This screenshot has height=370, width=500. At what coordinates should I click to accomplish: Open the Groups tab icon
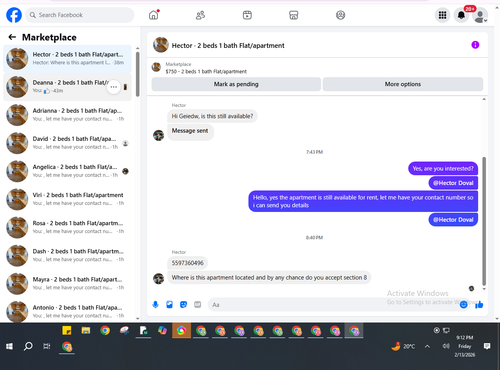point(340,15)
